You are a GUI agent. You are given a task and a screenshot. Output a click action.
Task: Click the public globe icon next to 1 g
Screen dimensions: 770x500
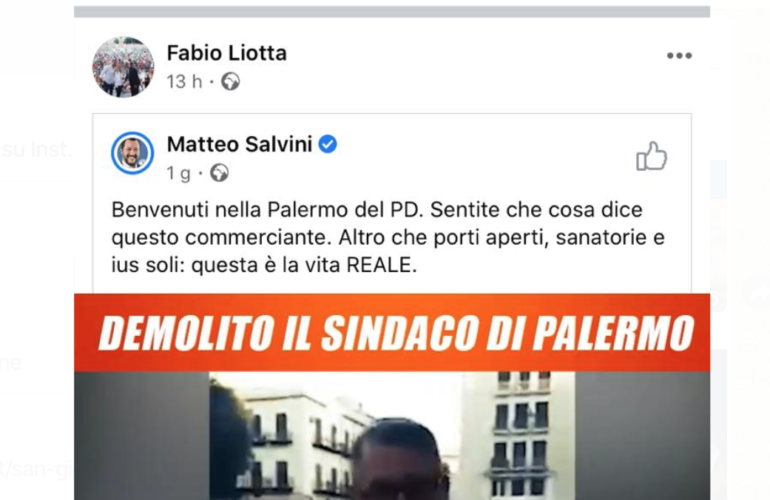(219, 173)
